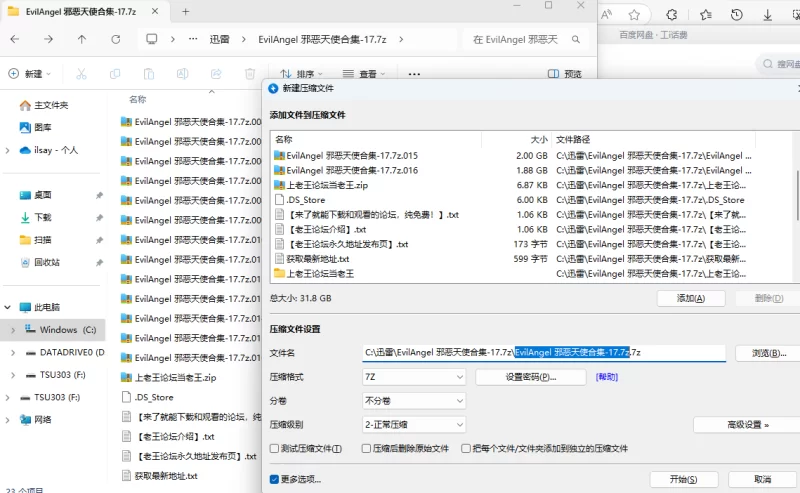Click the Delete trash icon
800x493 pixels.
point(249,74)
